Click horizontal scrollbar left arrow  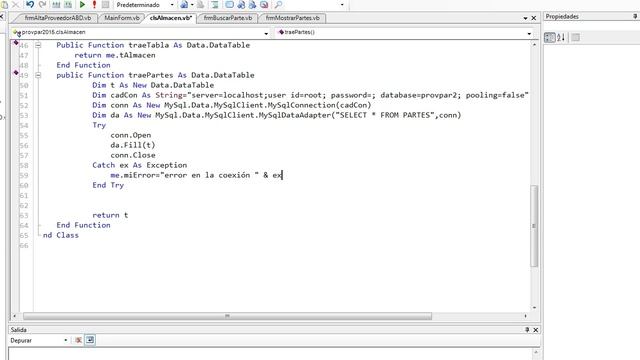[15, 316]
